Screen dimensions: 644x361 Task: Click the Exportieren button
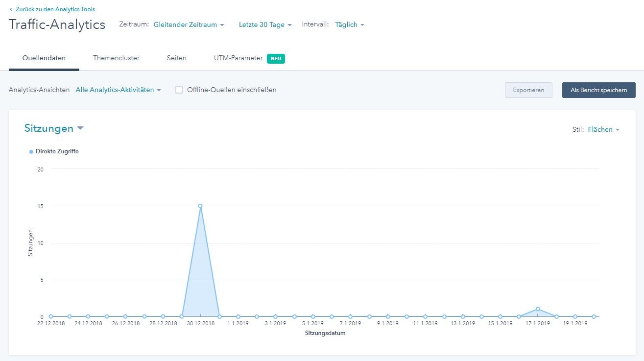[x=528, y=90]
